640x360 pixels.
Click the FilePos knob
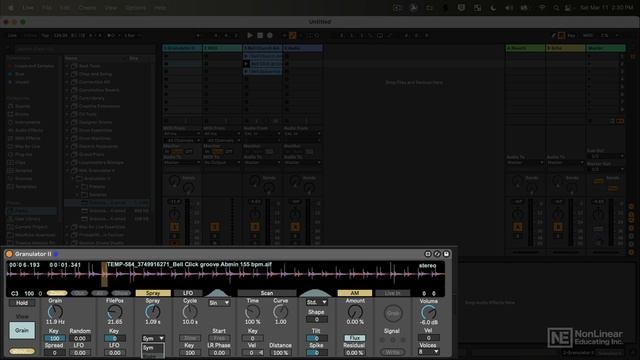[115, 312]
